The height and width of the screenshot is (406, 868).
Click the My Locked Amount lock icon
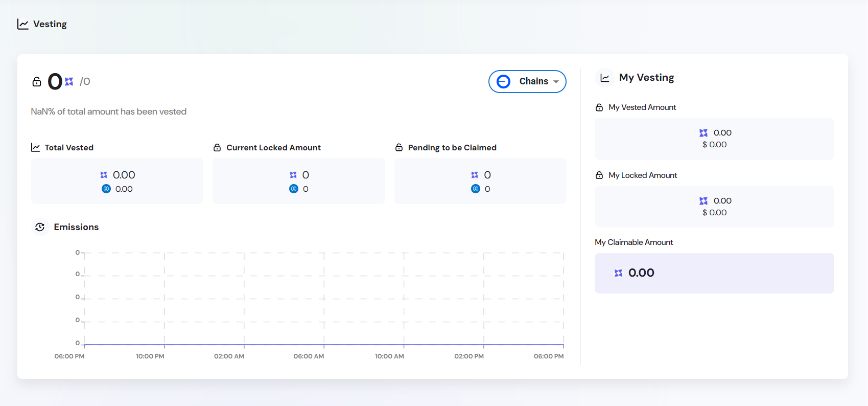tap(599, 175)
